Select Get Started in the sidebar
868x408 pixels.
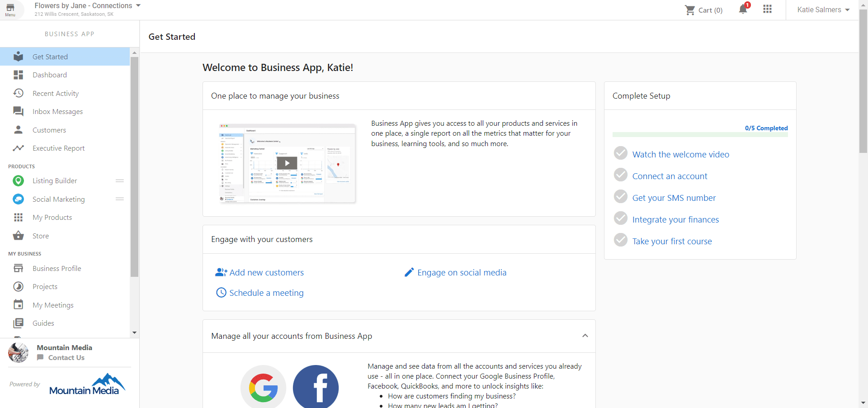50,57
